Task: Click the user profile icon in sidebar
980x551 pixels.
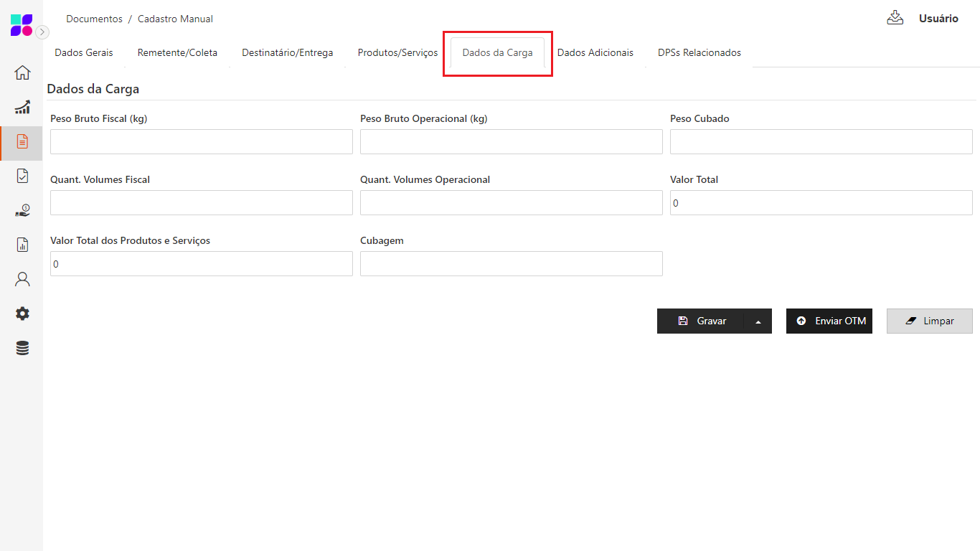Action: [22, 279]
